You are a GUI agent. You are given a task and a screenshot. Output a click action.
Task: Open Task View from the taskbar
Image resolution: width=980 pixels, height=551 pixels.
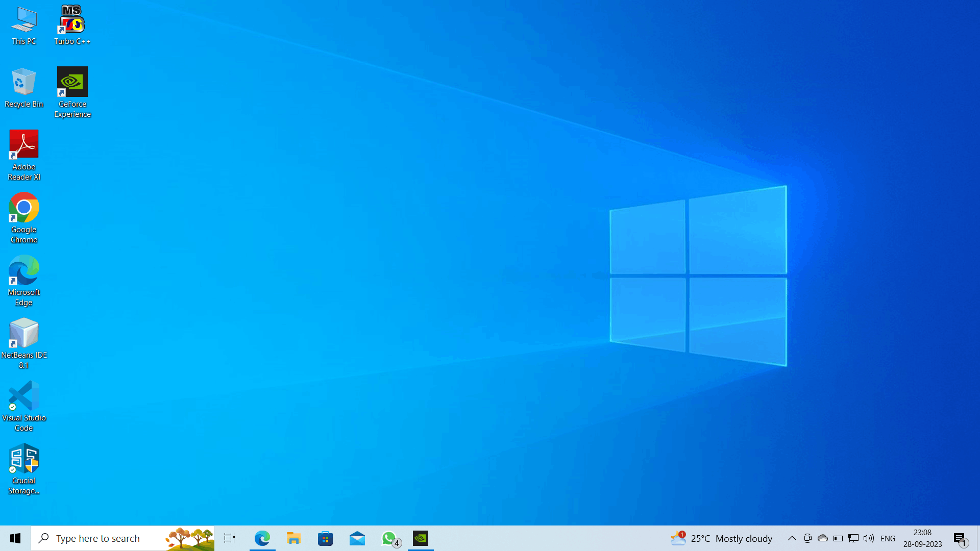pyautogui.click(x=230, y=538)
